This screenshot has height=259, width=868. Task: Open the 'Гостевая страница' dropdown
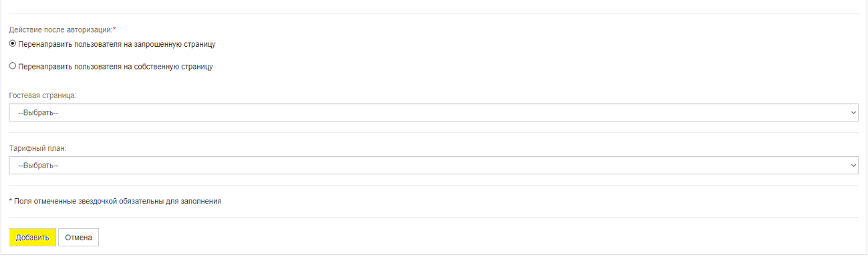pyautogui.click(x=434, y=112)
